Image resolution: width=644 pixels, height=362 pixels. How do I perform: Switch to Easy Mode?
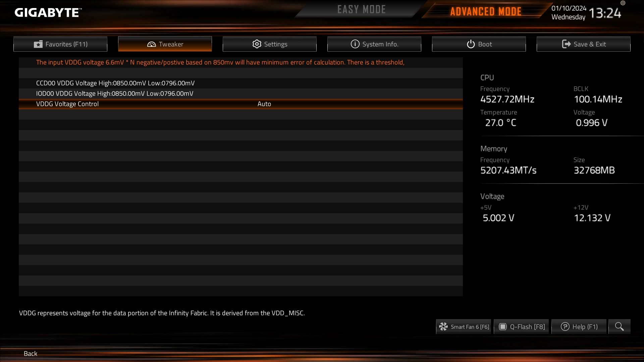tap(361, 9)
